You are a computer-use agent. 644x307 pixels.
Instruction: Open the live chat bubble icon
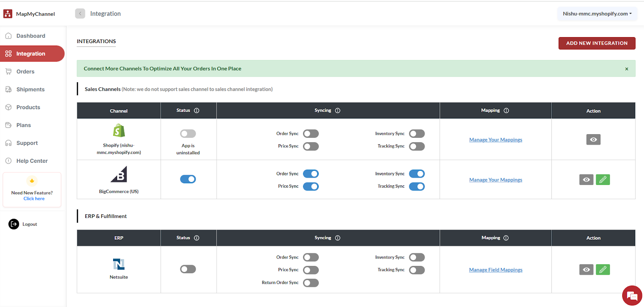tap(632, 296)
